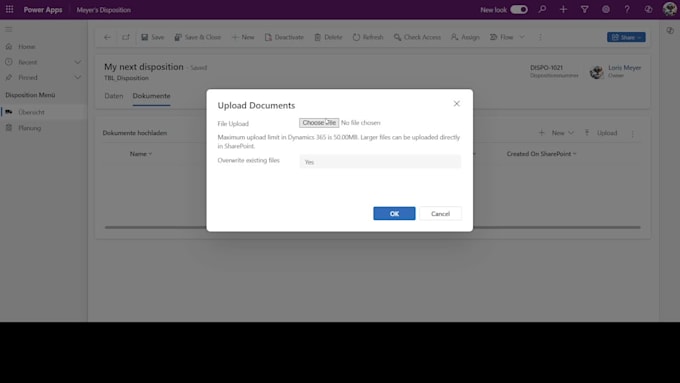This screenshot has height=383, width=680.
Task: Click Refresh command
Action: (368, 37)
